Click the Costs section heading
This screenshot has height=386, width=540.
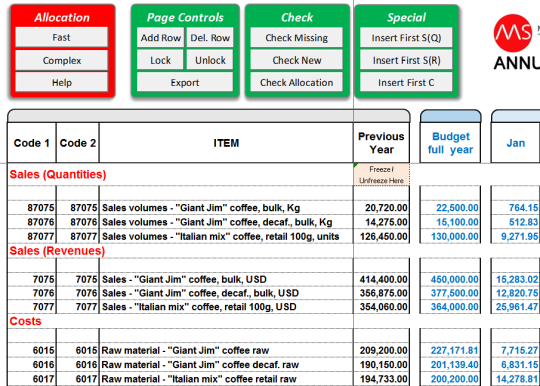pos(25,321)
